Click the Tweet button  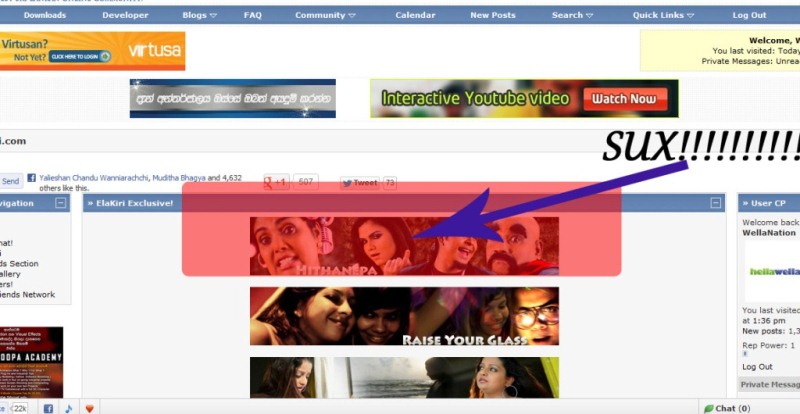pyautogui.click(x=360, y=183)
